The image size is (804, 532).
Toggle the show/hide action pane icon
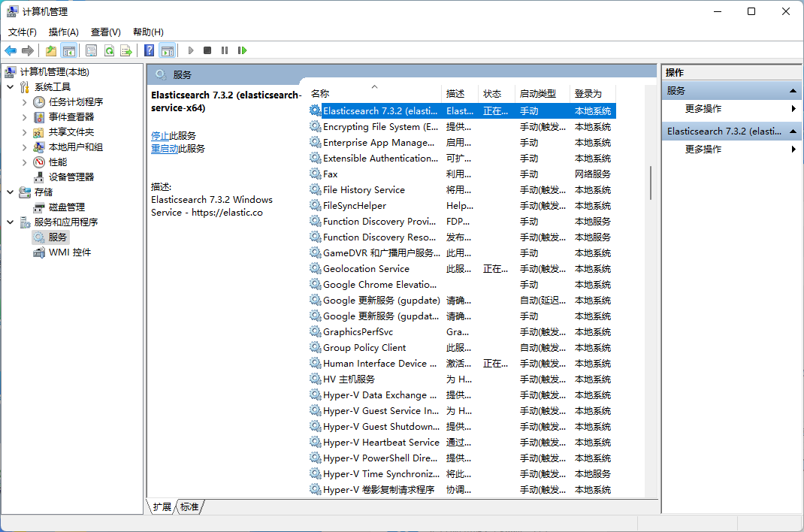(x=167, y=50)
